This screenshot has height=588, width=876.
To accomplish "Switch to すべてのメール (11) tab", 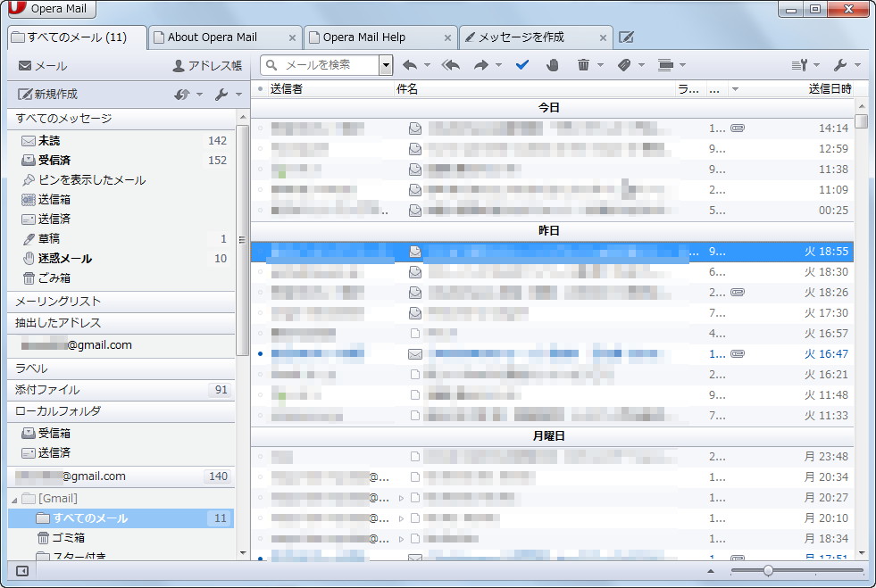I will 78,37.
